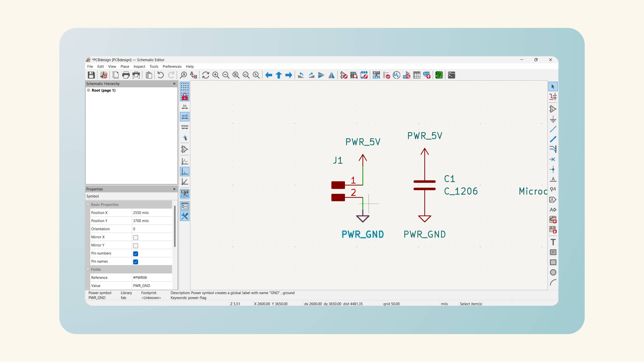Mirror selection horizontally
Image resolution: width=644 pixels, height=362 pixels.
tap(332, 75)
